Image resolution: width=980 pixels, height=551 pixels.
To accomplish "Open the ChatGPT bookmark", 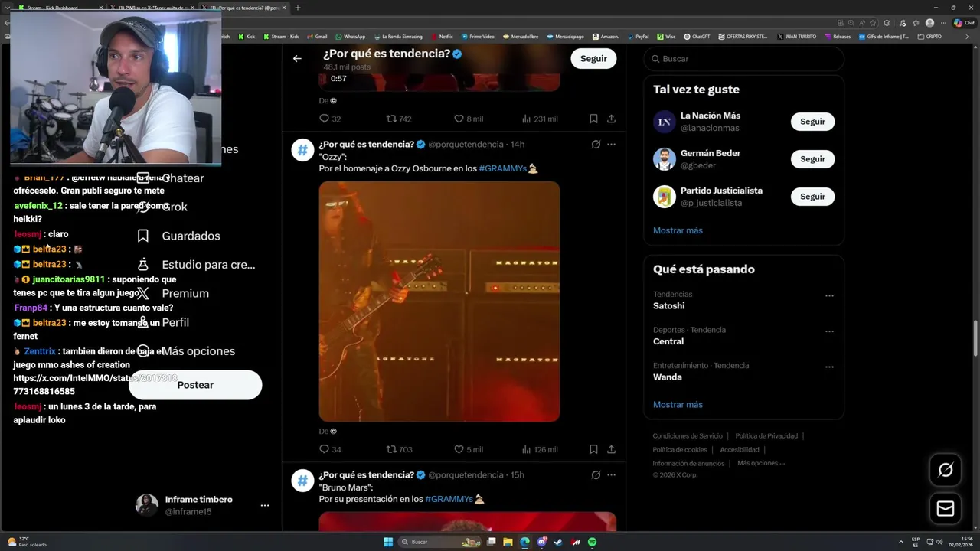I will click(x=697, y=37).
